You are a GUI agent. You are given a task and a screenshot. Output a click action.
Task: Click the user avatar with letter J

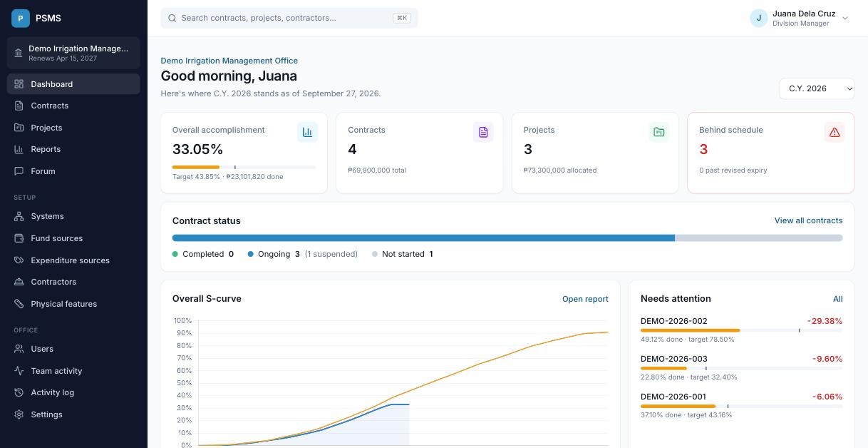pos(758,18)
